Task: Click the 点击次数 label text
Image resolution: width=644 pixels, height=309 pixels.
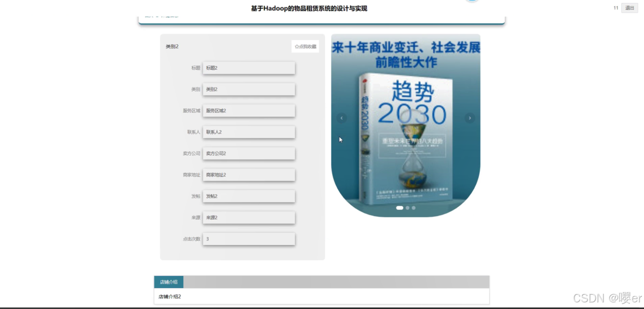Action: (192, 238)
